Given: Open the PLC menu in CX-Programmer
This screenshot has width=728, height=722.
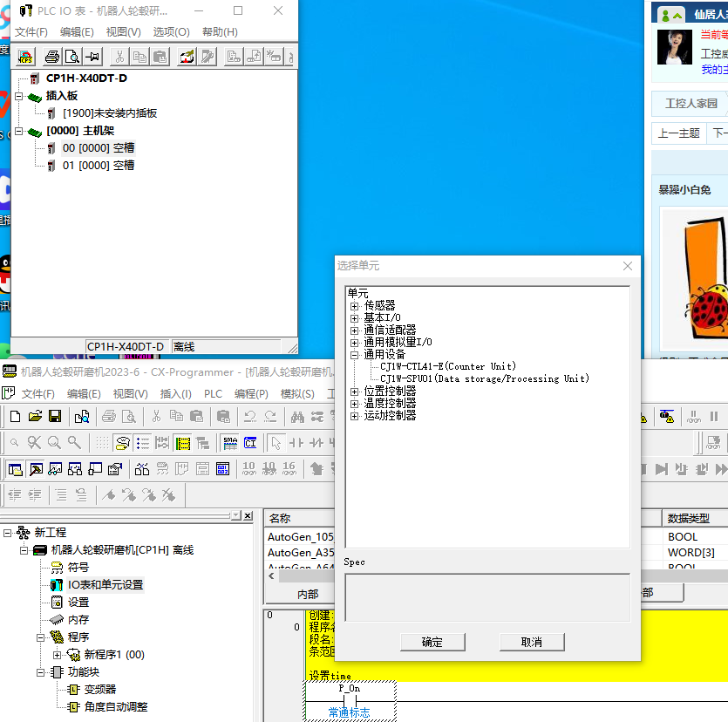Looking at the screenshot, I should [213, 394].
